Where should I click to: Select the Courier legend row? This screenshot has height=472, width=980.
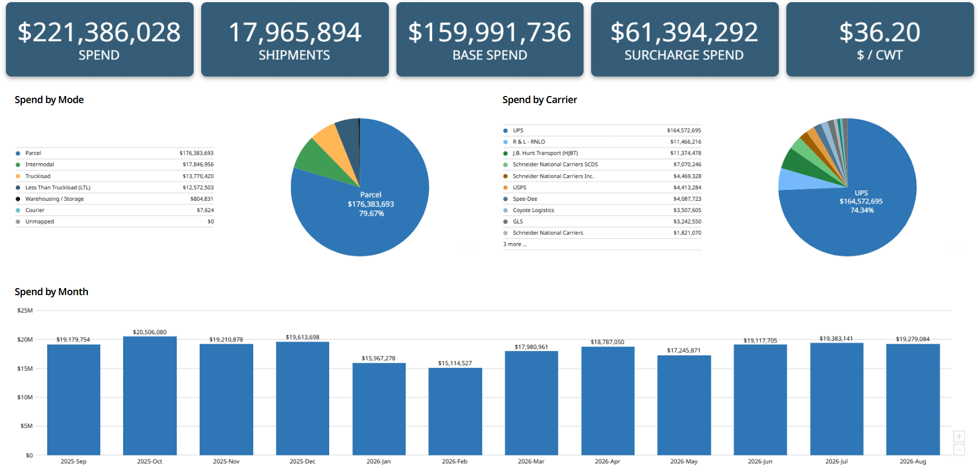point(114,210)
